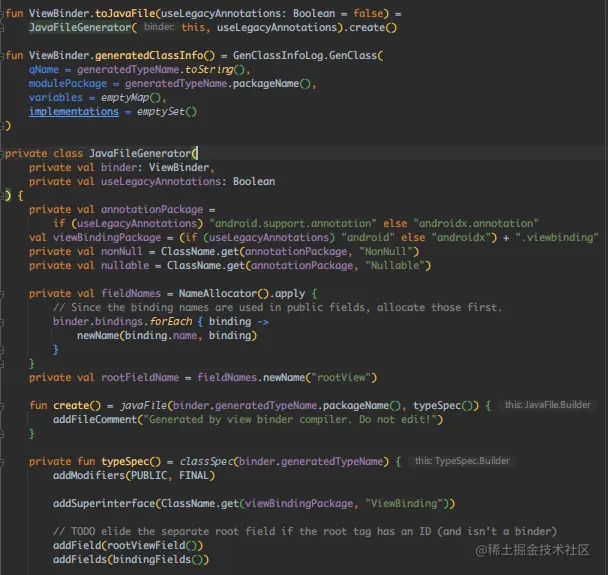Click the rootFieldName property name

click(x=140, y=377)
